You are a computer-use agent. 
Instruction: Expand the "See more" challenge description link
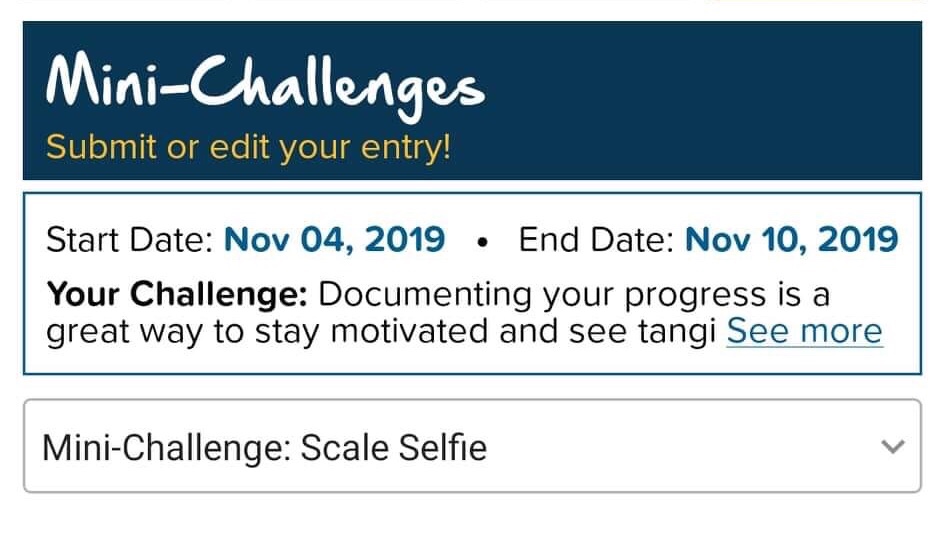[804, 331]
